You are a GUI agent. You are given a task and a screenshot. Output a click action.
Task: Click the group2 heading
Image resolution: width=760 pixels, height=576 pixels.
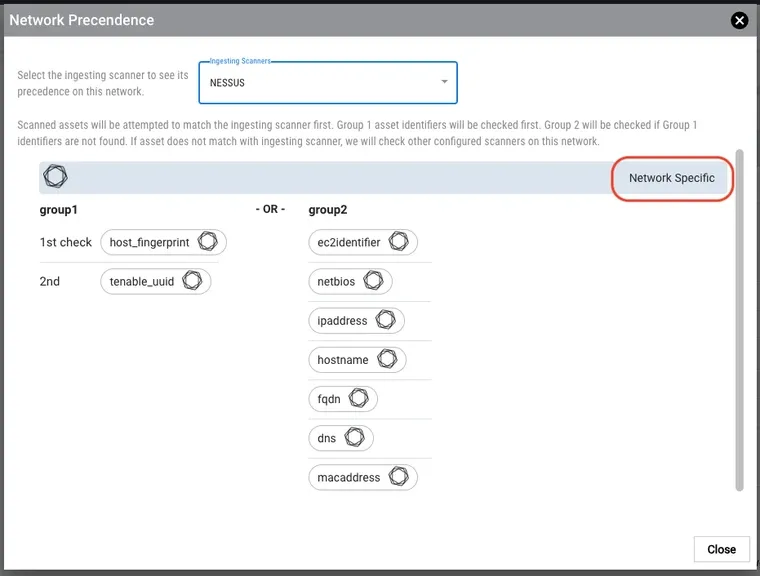coord(328,210)
